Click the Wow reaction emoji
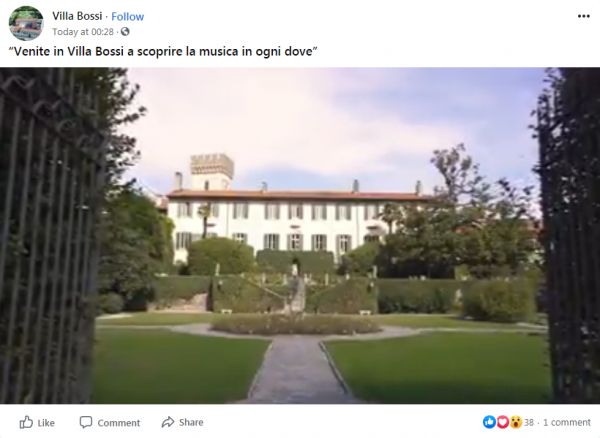Screen dimensions: 600x438 point(515,422)
